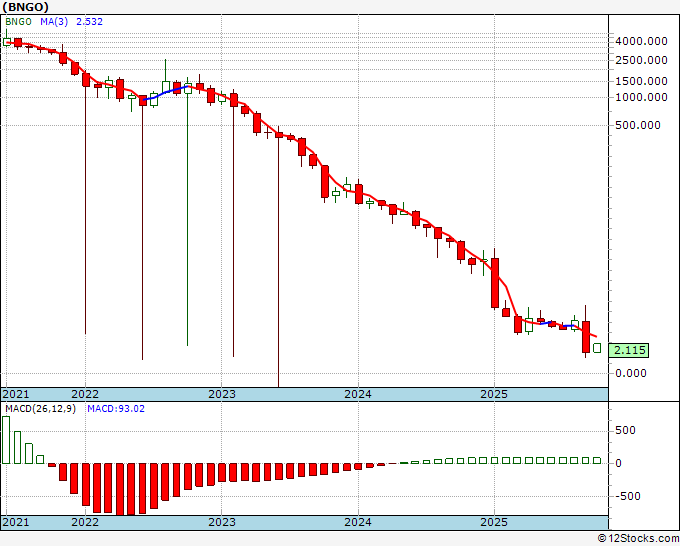Click the 500.000 price axis label
This screenshot has width=680, height=546.
(x=638, y=125)
